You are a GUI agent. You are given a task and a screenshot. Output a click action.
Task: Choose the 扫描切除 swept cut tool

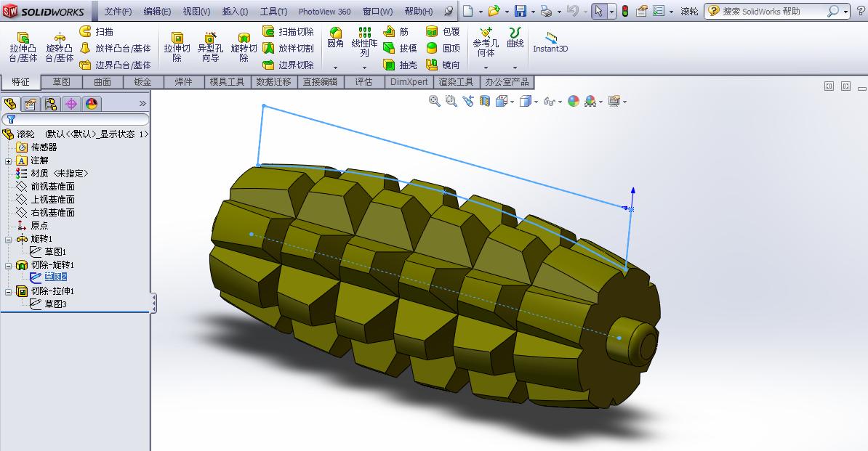tap(289, 31)
